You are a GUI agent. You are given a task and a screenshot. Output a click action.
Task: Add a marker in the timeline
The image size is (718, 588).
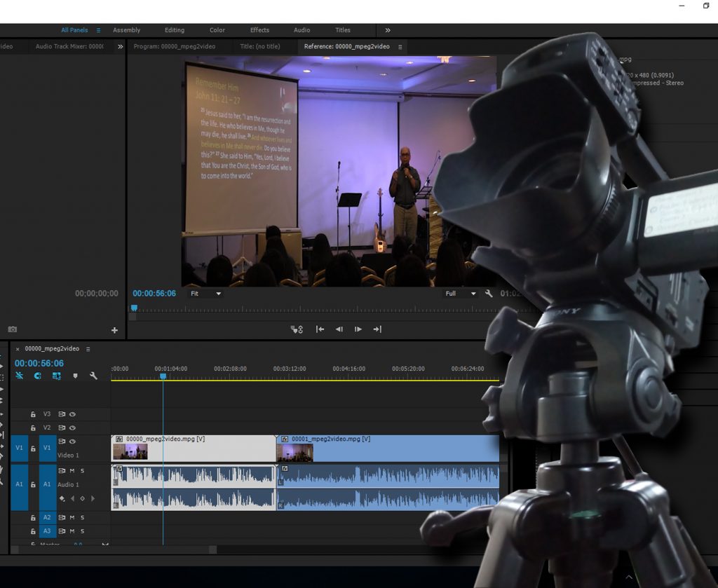pyautogui.click(x=75, y=376)
